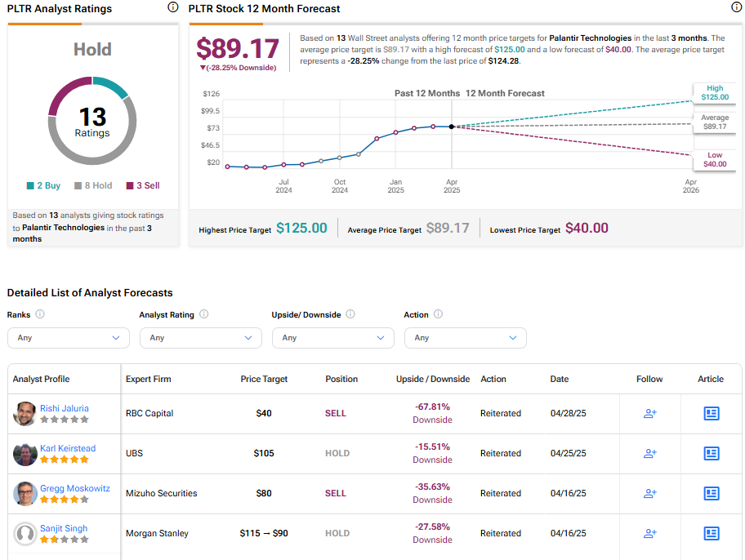Open the Action filter info icon
This screenshot has height=560, width=745.
pos(438,314)
